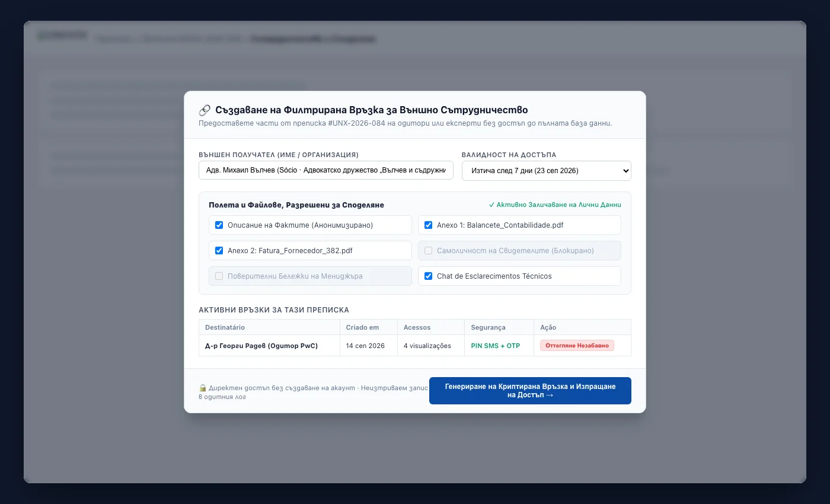This screenshot has height=504, width=830.
Task: Click the blocked Самоличност на Свидетелите checkbox
Action: pyautogui.click(x=428, y=251)
